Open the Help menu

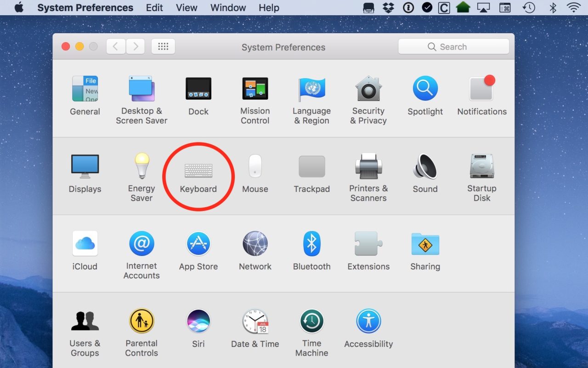269,8
